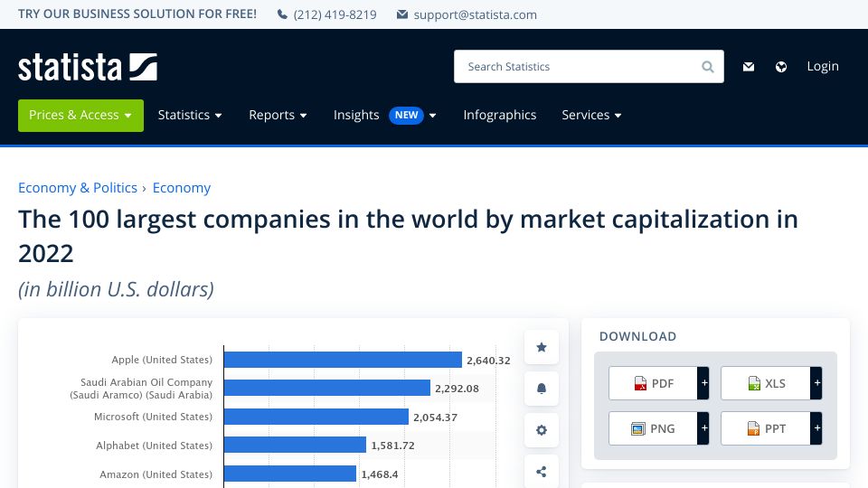
Task: Click the star favorite icon beside chart
Action: [542, 347]
